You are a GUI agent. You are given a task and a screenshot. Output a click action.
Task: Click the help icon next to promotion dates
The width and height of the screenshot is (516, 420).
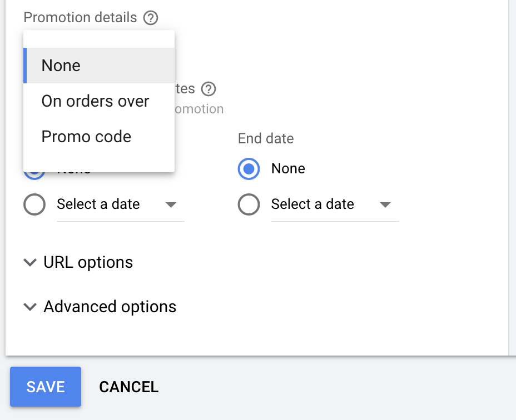[209, 89]
